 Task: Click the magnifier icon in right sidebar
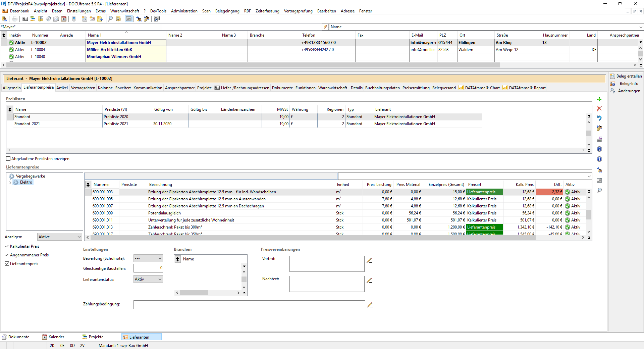(x=599, y=191)
